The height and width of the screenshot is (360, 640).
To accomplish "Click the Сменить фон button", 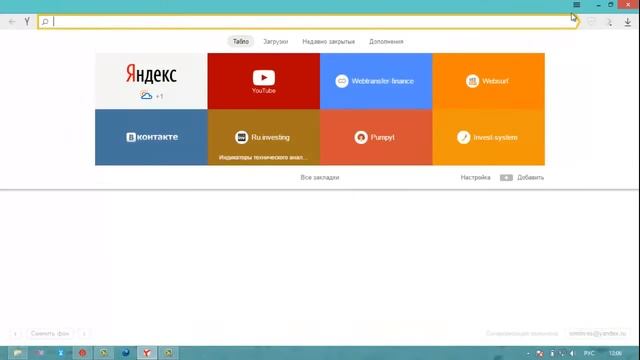I will tap(50, 333).
